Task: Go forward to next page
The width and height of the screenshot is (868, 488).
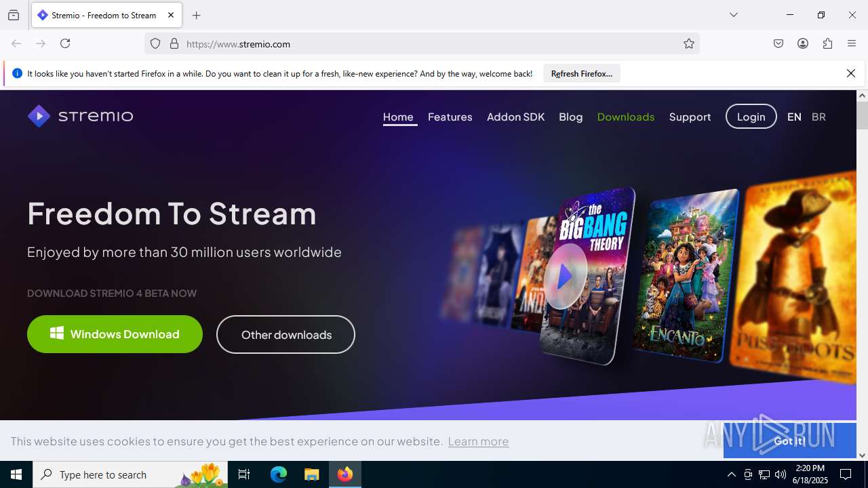Action: [x=41, y=43]
